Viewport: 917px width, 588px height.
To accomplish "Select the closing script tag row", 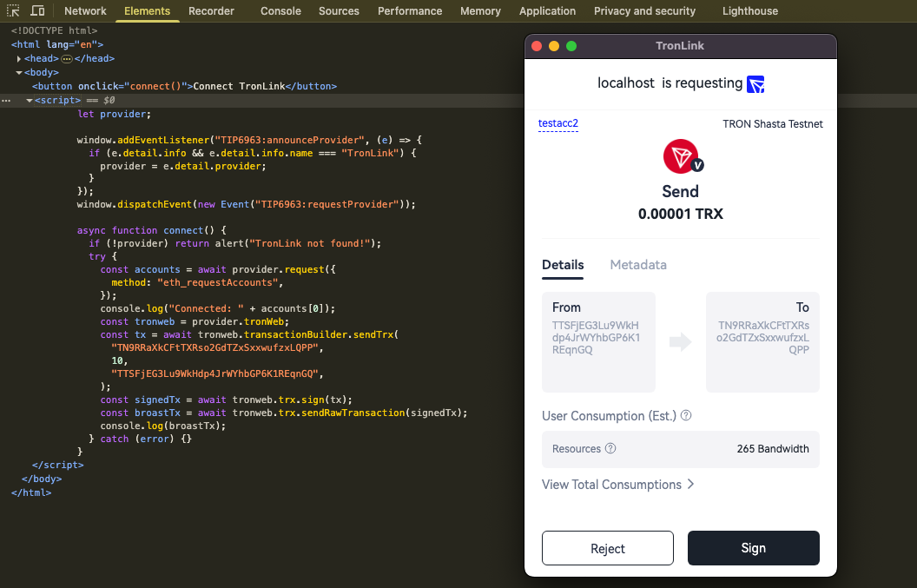I will pyautogui.click(x=58, y=465).
